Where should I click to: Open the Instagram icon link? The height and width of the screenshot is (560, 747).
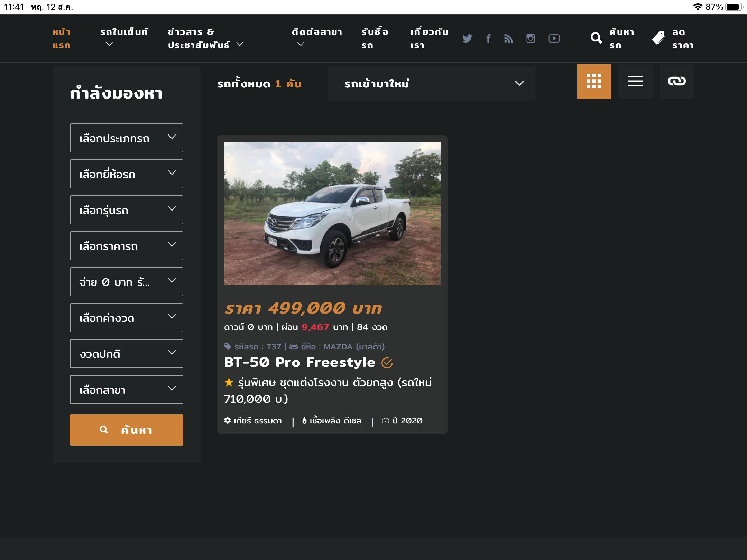tap(531, 38)
